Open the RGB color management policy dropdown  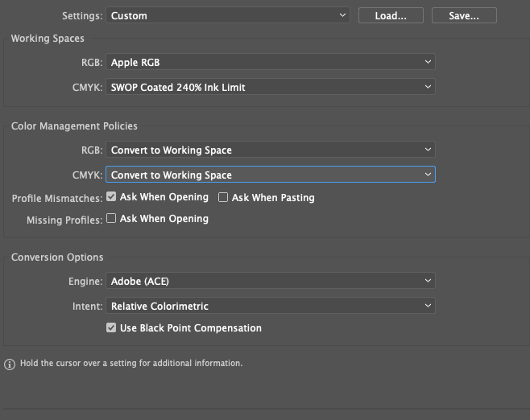270,150
